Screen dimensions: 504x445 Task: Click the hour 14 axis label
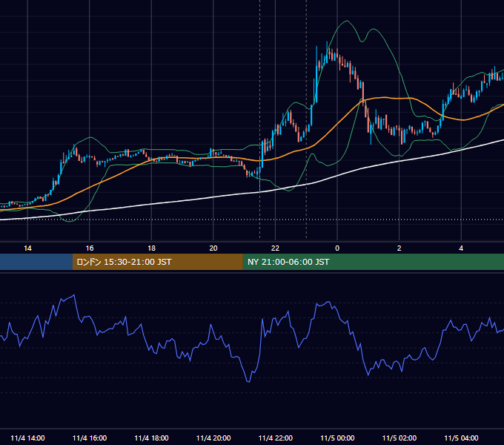pos(27,248)
